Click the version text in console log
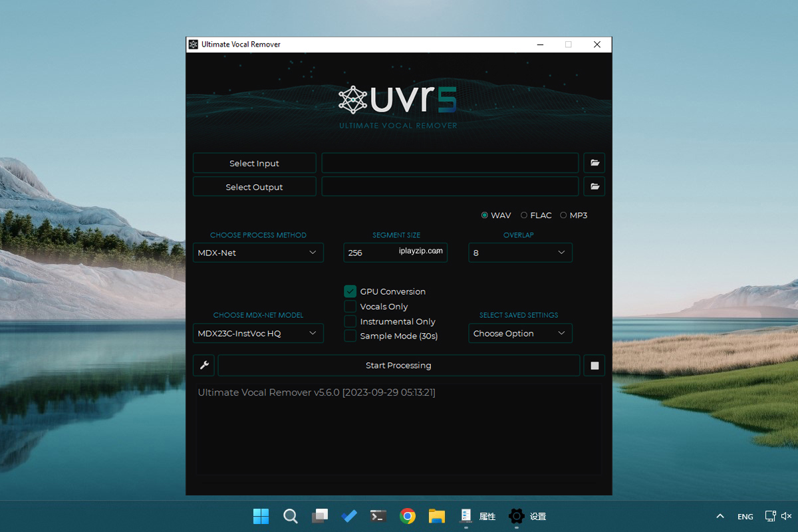This screenshot has width=798, height=532. (317, 392)
